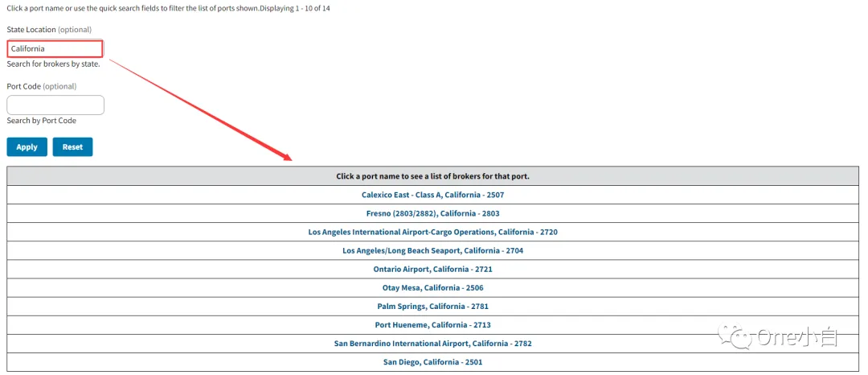The height and width of the screenshot is (375, 868).
Task: Open the Palm Springs port link
Action: pyautogui.click(x=433, y=307)
